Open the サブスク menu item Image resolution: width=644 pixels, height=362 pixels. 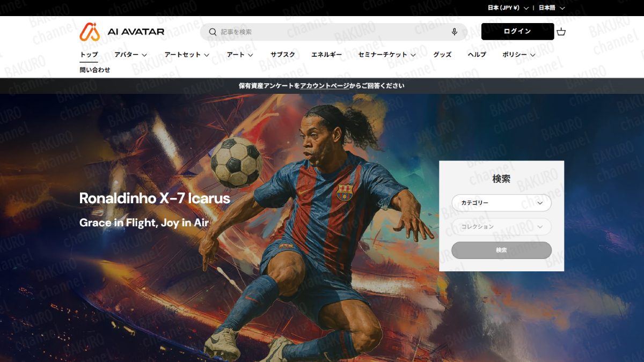pyautogui.click(x=283, y=55)
